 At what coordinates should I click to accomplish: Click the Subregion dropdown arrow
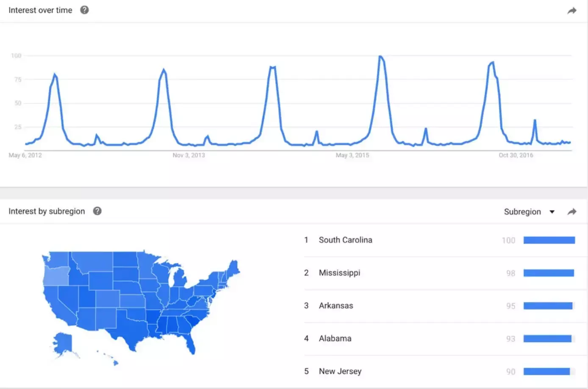coord(552,212)
